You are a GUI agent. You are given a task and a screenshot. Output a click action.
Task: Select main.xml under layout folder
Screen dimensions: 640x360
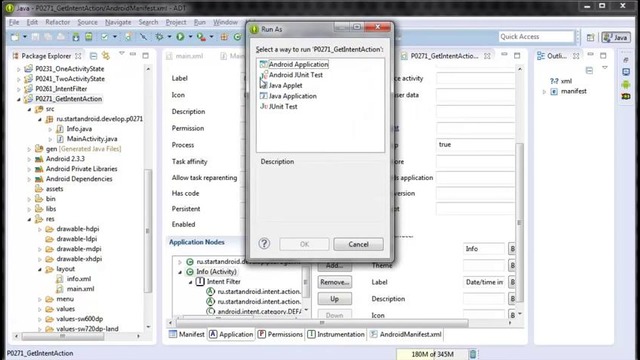tap(80, 289)
